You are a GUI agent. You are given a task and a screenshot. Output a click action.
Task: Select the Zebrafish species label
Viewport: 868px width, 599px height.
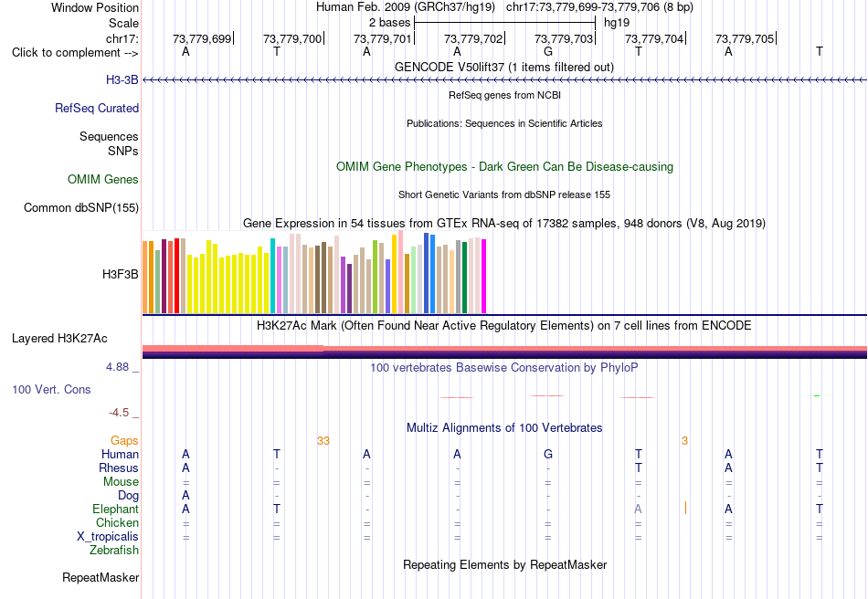tap(114, 551)
